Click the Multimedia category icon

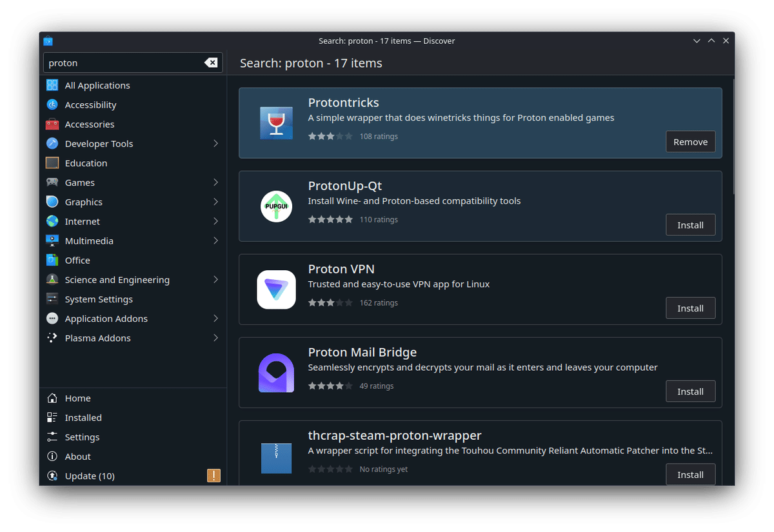52,241
